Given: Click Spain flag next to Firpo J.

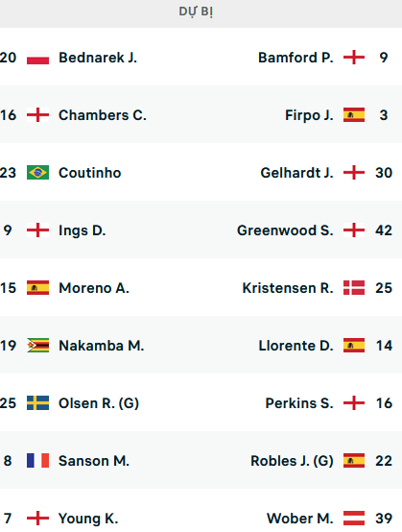Looking at the screenshot, I should 354,115.
